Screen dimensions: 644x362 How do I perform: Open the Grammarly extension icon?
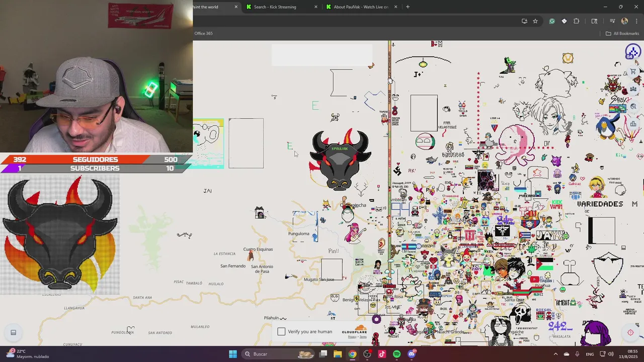[552, 21]
